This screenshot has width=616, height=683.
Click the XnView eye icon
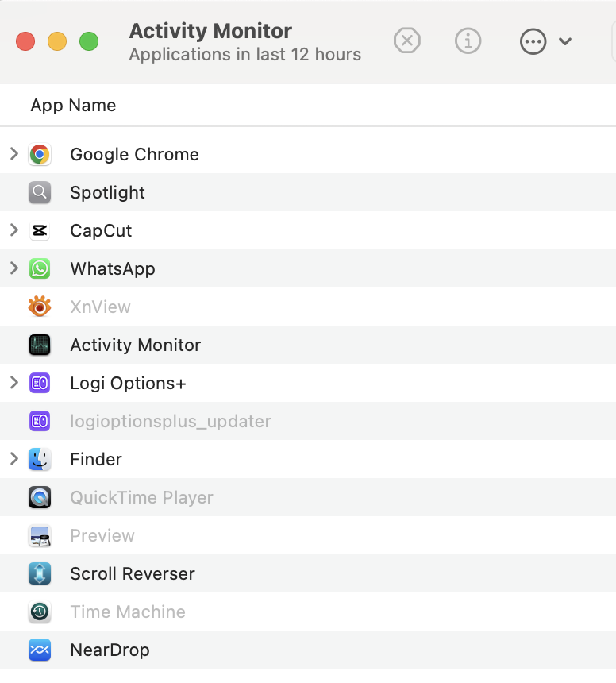[x=40, y=307]
